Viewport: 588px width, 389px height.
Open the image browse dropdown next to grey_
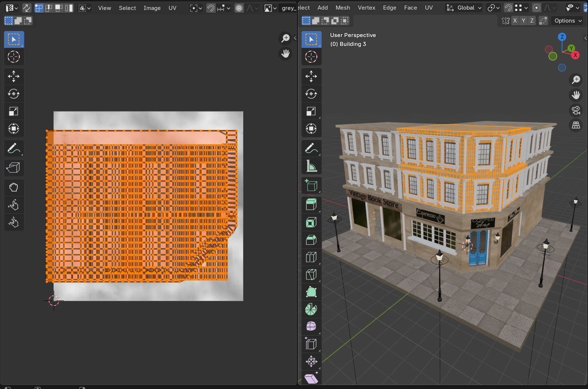270,8
